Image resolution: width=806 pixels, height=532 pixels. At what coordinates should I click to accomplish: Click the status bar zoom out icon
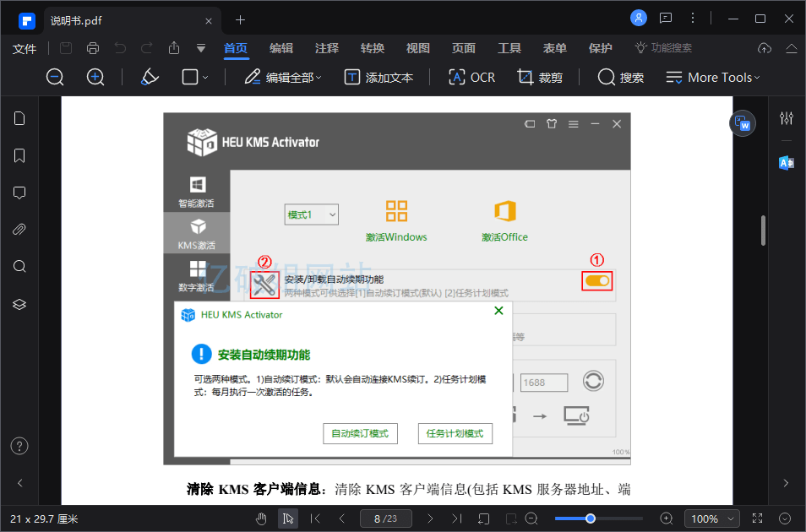[x=531, y=519]
